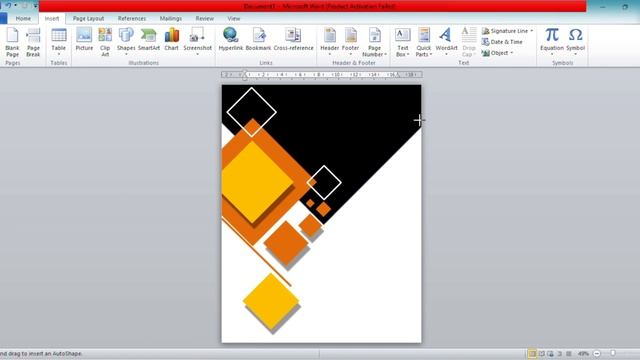The image size is (640, 360).
Task: Open the Symbol menu
Action: click(x=576, y=42)
